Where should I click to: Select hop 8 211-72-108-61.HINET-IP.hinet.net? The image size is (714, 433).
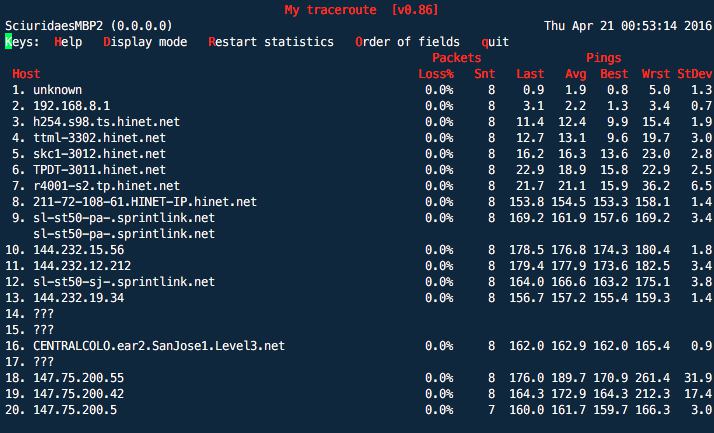tap(145, 202)
